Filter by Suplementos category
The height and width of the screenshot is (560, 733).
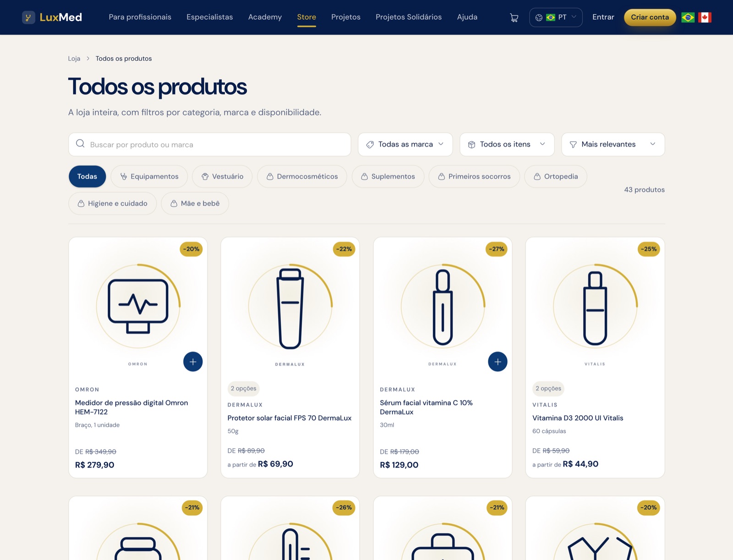(x=388, y=176)
